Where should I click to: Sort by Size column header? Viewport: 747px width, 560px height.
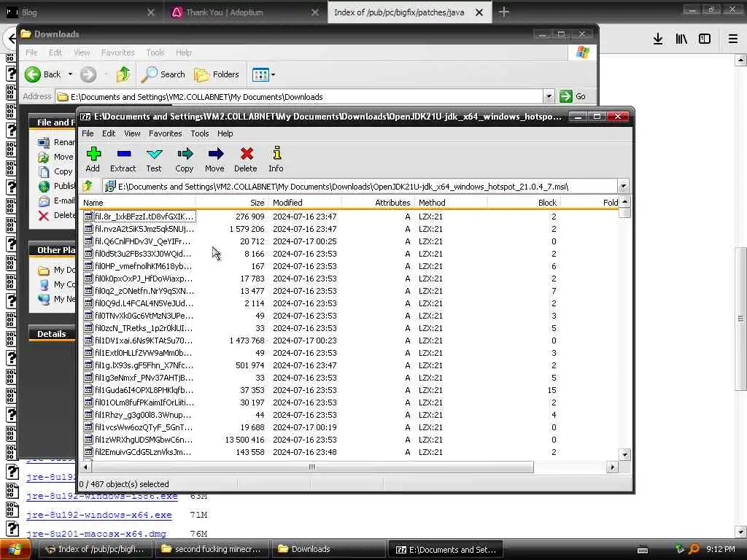click(x=233, y=203)
